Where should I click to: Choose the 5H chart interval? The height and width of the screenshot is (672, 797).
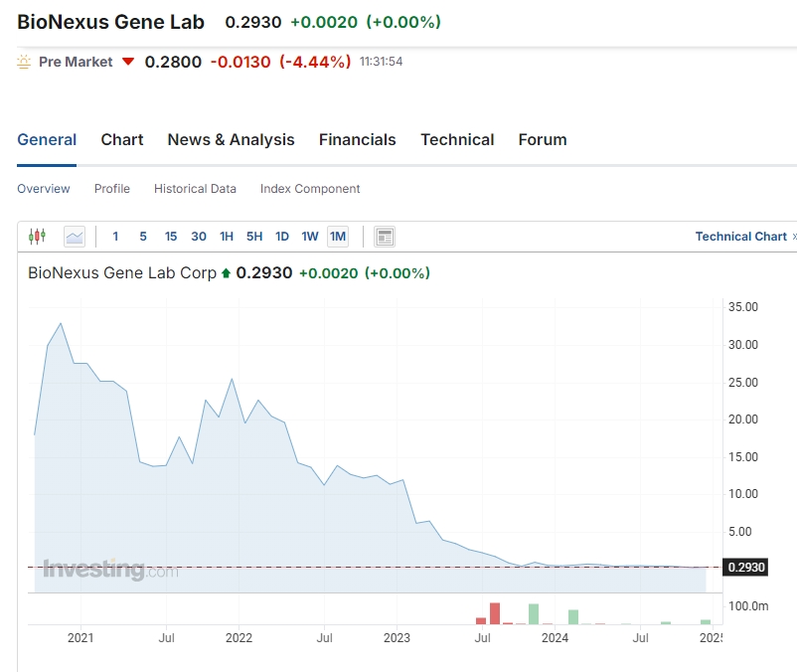[x=254, y=237]
